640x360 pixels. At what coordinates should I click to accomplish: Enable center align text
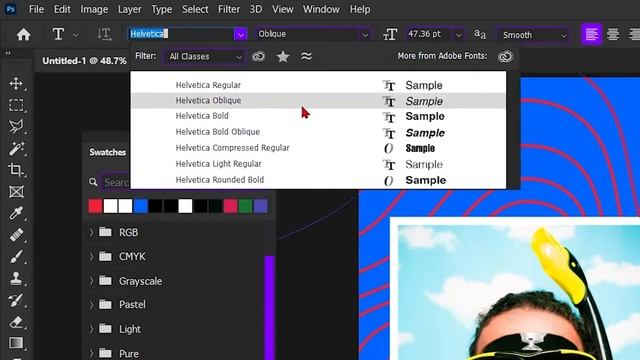click(613, 34)
